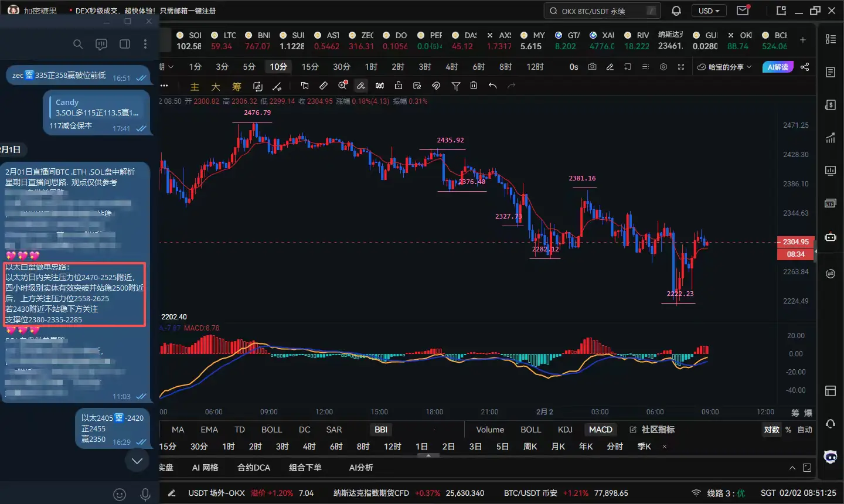Expand the 哈宝的分享 dropdown
The width and height of the screenshot is (844, 504).
point(724,67)
